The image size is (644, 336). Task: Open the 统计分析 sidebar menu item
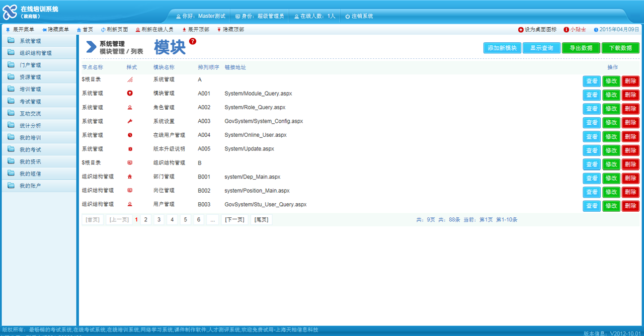pyautogui.click(x=30, y=125)
